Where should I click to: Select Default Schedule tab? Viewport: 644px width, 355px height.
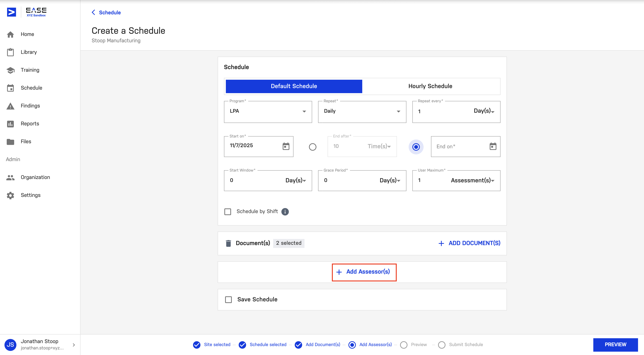294,86
